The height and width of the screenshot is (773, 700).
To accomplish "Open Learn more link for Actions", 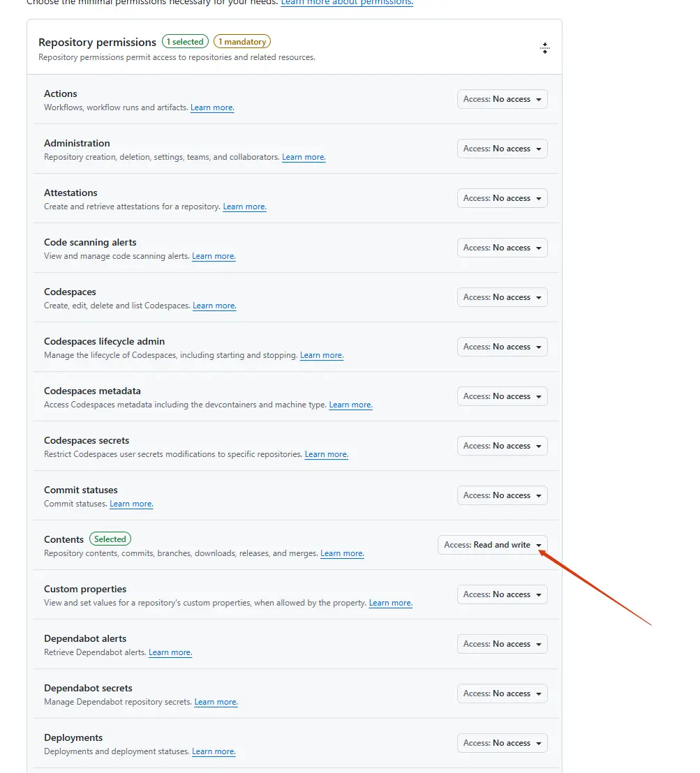I will tap(212, 108).
